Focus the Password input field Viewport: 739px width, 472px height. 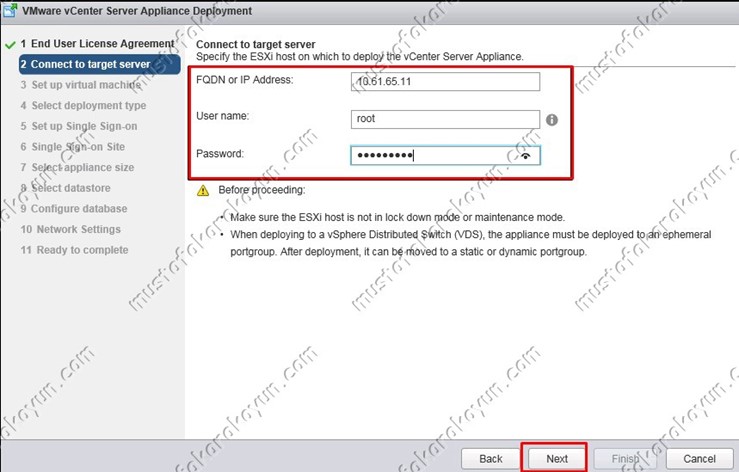pos(445,156)
